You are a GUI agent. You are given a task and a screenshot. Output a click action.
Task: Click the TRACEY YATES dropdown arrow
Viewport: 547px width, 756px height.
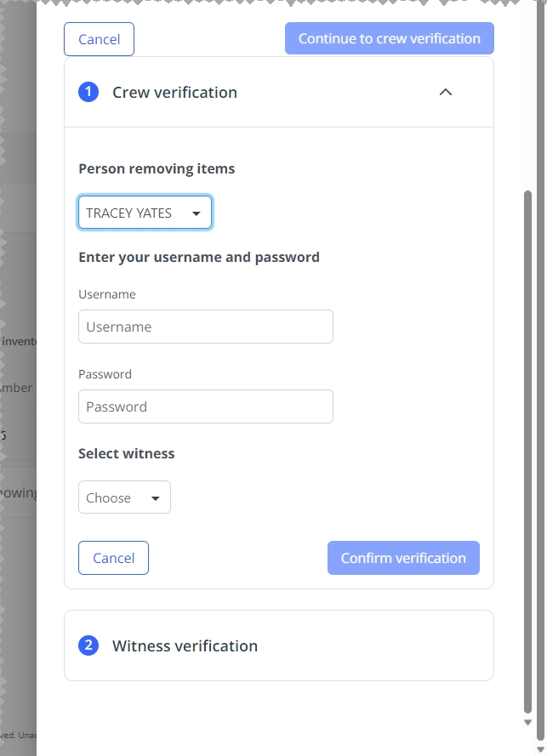[196, 213]
